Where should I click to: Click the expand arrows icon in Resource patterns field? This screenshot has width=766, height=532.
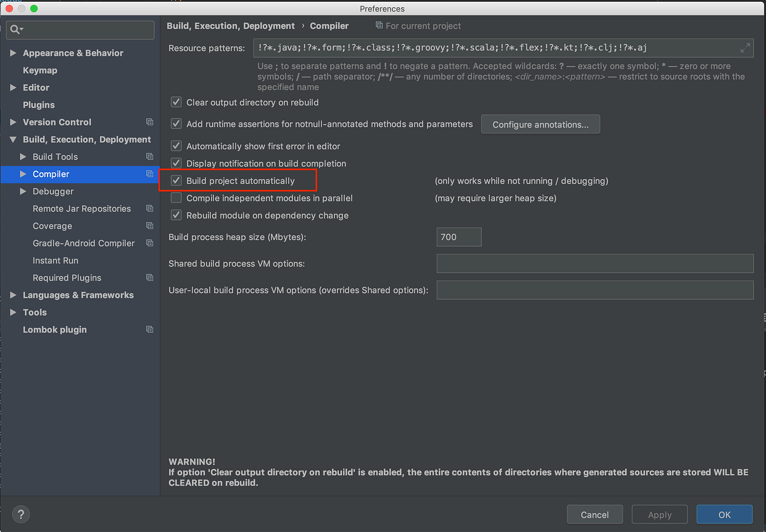pyautogui.click(x=745, y=48)
